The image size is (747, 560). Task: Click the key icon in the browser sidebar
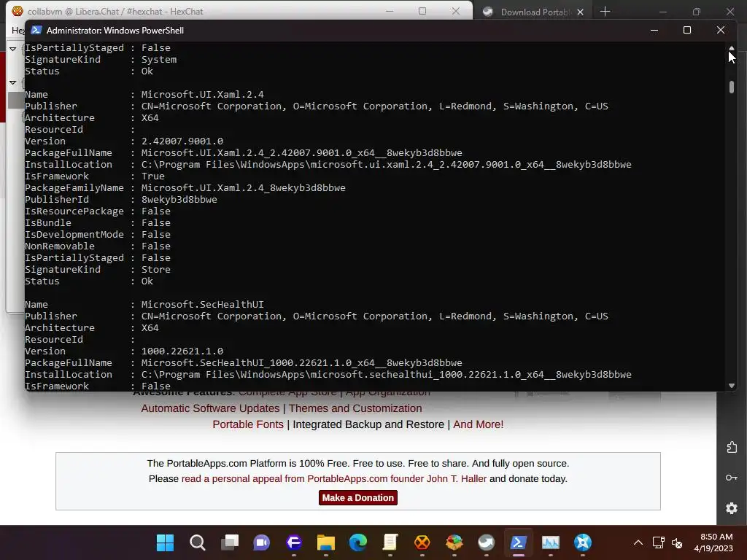(x=732, y=478)
